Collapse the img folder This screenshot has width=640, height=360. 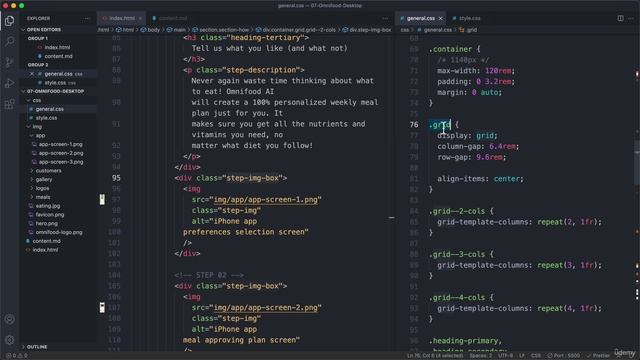point(37,127)
